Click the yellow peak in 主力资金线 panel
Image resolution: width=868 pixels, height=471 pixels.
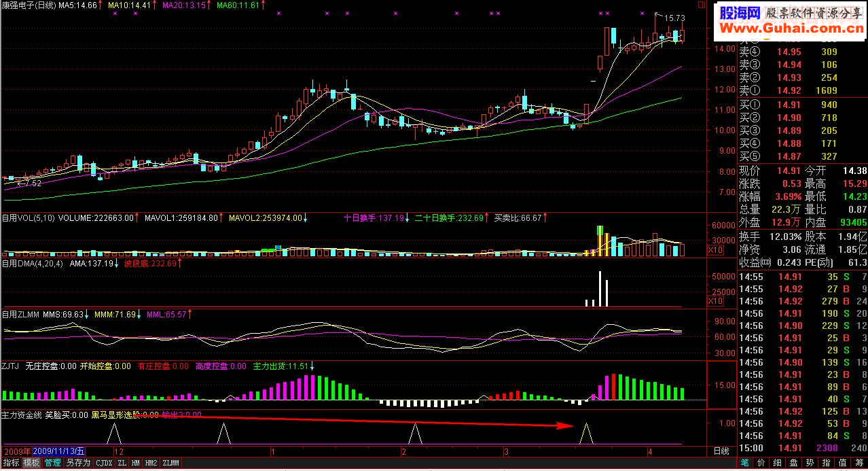586,433
